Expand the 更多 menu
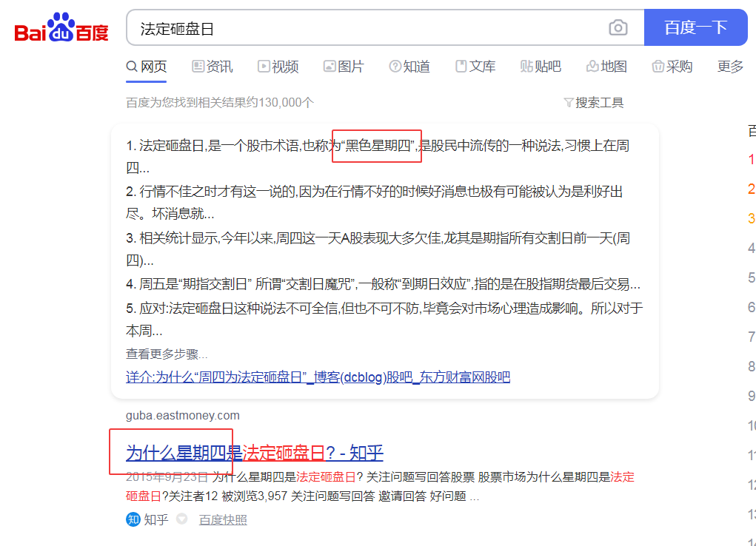 pos(730,66)
